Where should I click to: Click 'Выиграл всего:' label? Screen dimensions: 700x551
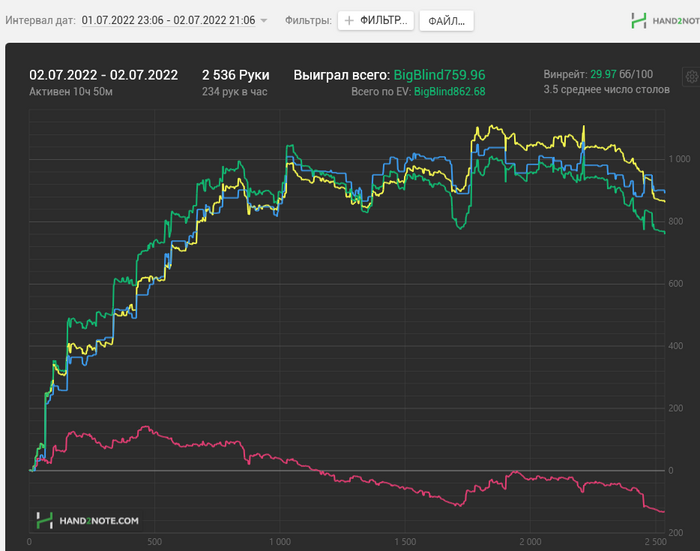pos(342,75)
